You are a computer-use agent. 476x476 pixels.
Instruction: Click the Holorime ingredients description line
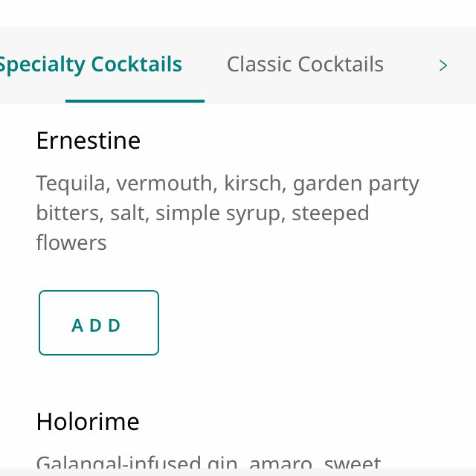pos(208,463)
